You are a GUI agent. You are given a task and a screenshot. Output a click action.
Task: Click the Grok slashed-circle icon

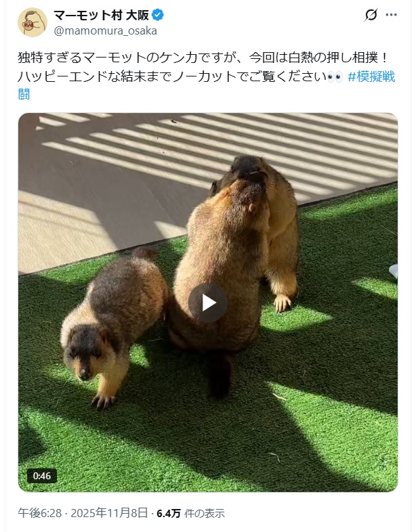371,15
